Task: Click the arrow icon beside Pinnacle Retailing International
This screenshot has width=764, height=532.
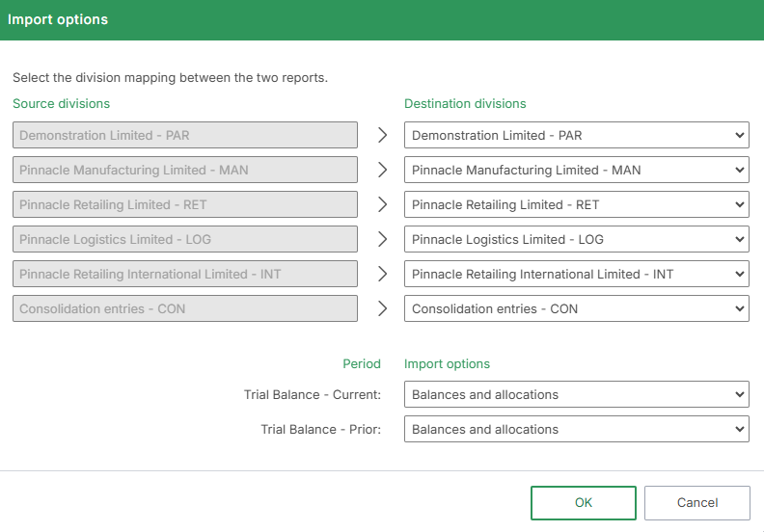Action: (x=382, y=274)
